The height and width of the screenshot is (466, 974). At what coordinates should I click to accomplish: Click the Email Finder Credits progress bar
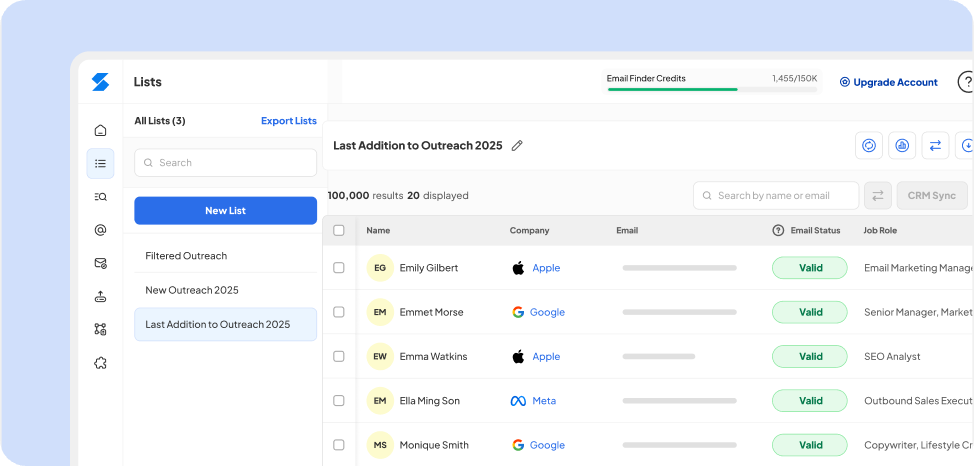click(x=712, y=89)
